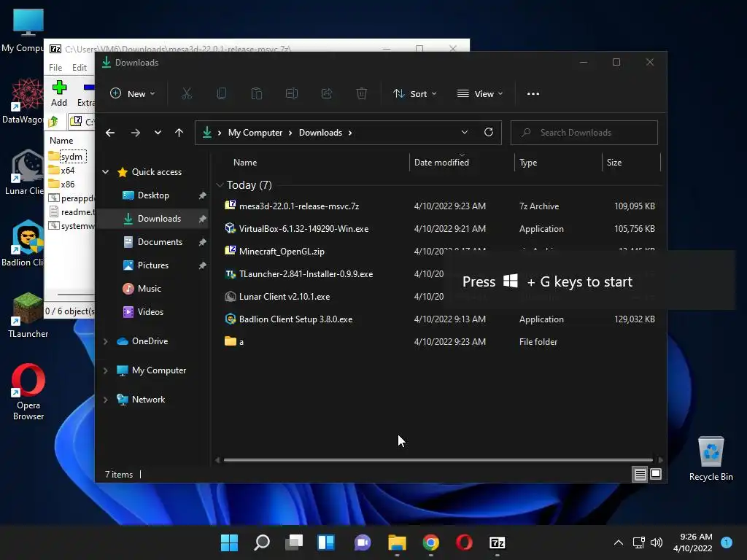
Task: Open Widgets from the taskbar
Action: click(x=326, y=542)
